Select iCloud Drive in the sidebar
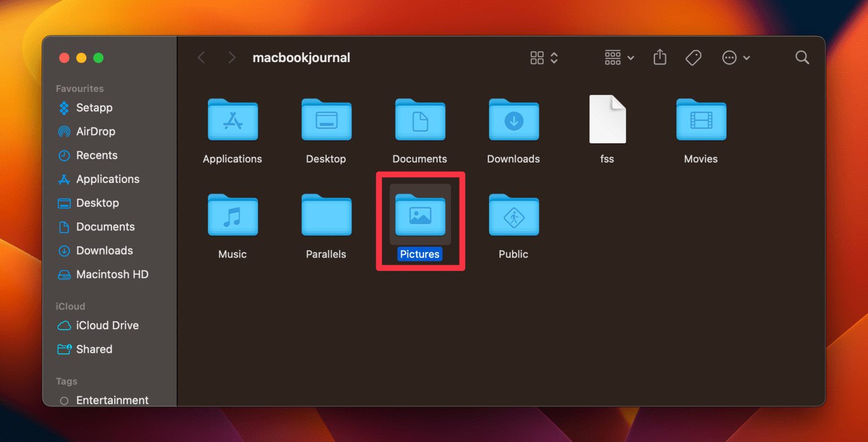 107,325
